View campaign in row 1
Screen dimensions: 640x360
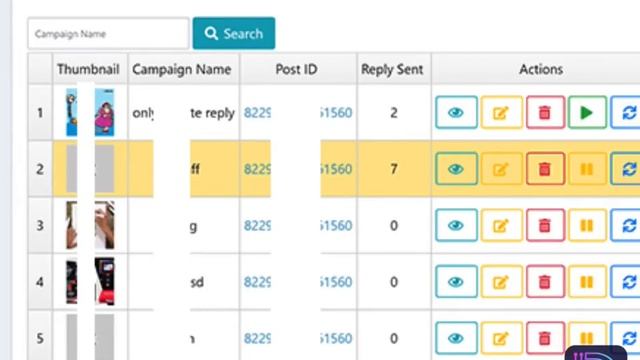tap(456, 113)
